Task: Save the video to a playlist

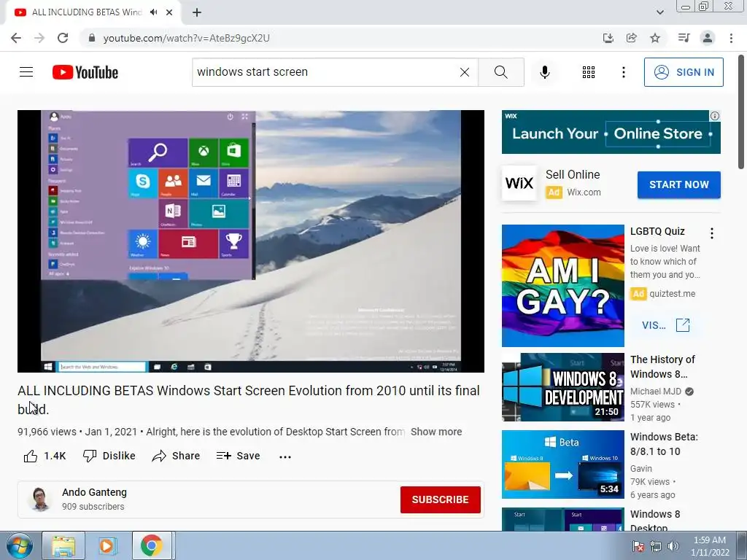Action: tap(238, 456)
